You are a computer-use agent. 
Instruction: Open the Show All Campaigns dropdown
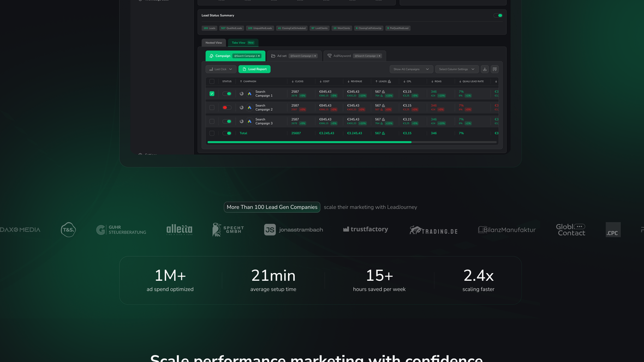410,69
